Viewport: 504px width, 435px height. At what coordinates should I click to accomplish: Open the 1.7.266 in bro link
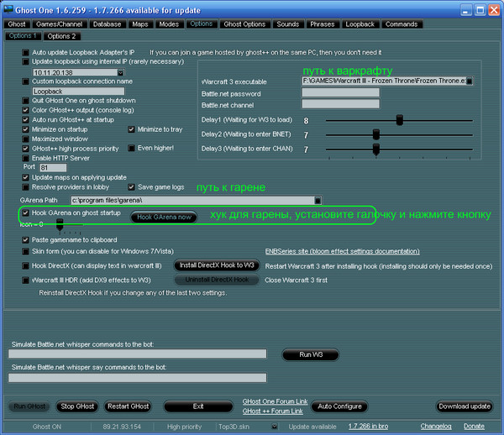[369, 427]
